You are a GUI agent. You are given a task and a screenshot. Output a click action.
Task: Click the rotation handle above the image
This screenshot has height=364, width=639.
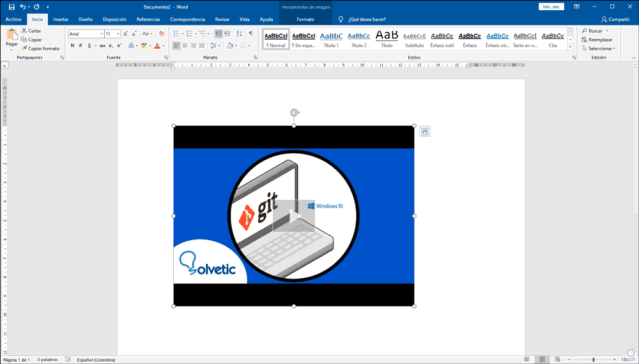pyautogui.click(x=294, y=113)
